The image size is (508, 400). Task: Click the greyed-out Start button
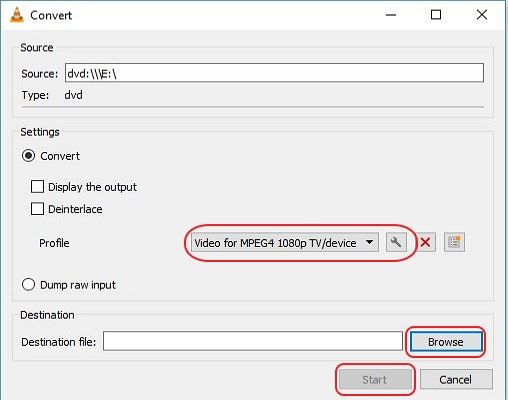point(375,380)
